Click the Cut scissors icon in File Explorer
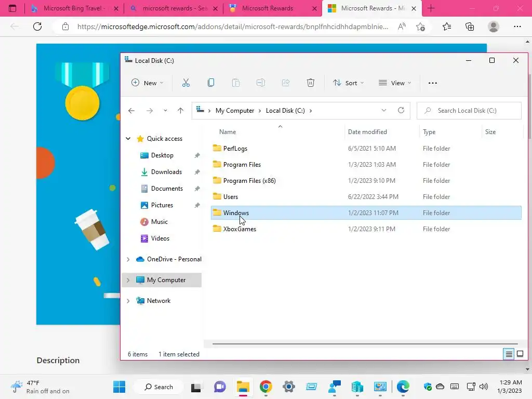Viewport: 532px width, 399px height. pyautogui.click(x=185, y=83)
